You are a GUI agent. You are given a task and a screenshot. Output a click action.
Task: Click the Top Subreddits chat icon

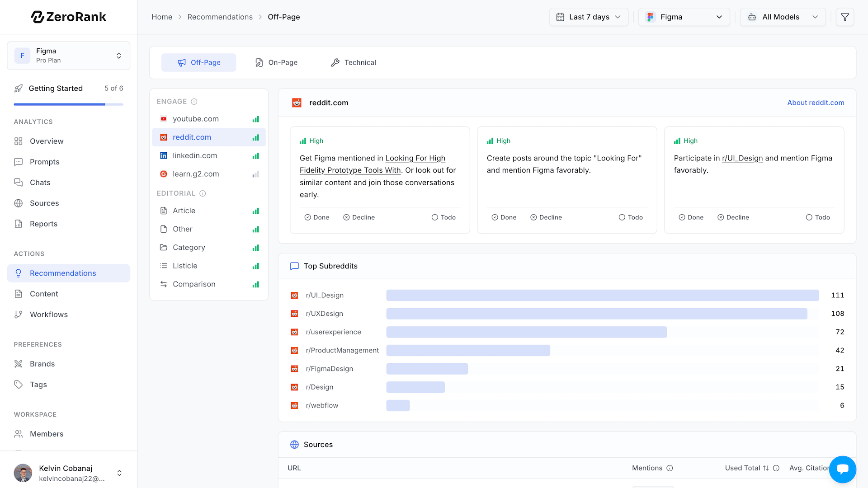294,266
